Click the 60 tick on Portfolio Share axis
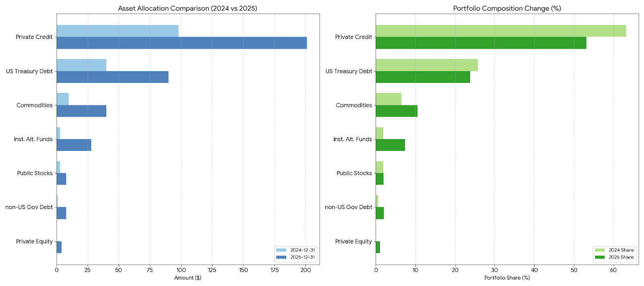 [x=613, y=270]
